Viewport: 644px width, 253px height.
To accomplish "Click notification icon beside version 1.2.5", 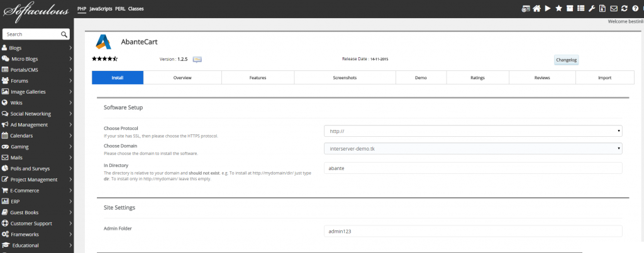I will coord(197,60).
